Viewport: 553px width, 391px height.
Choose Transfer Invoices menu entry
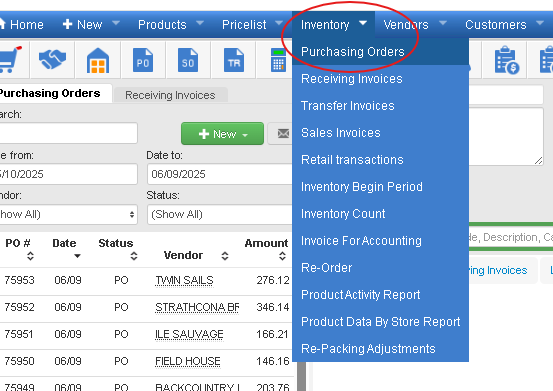(x=380, y=106)
